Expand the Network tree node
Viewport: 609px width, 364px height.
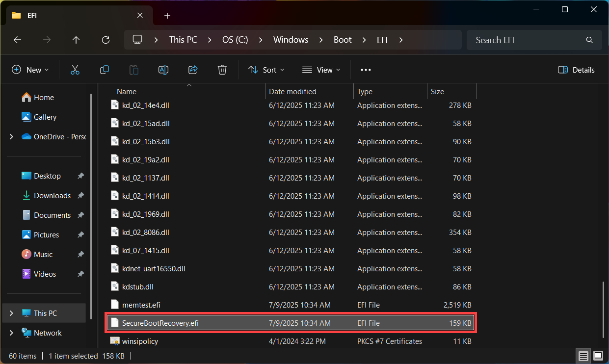12,333
